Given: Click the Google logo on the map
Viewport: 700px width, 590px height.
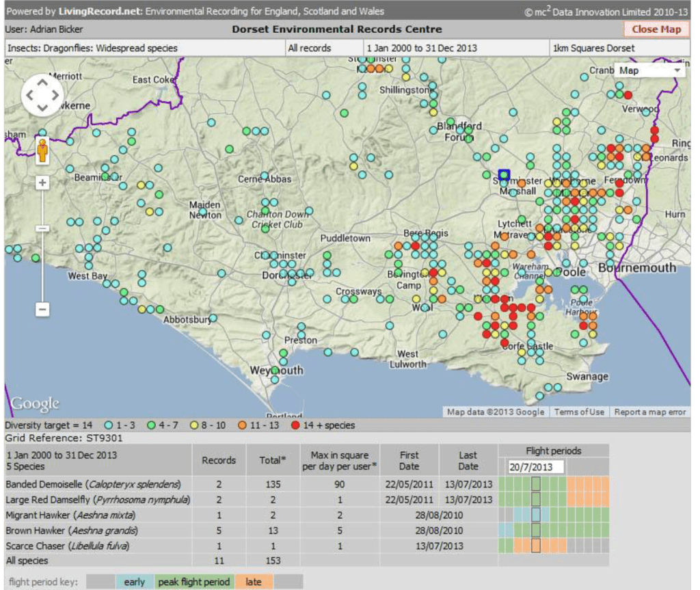Looking at the screenshot, I should coord(35,403).
